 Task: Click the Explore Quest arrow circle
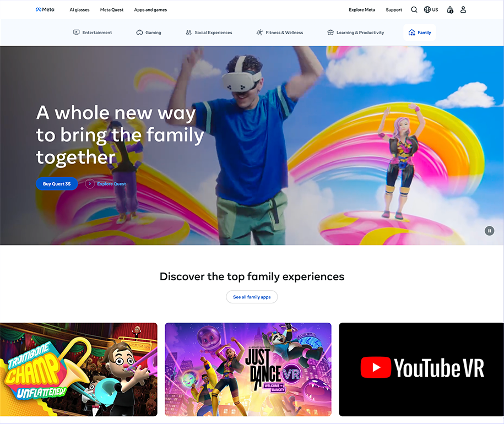(90, 184)
